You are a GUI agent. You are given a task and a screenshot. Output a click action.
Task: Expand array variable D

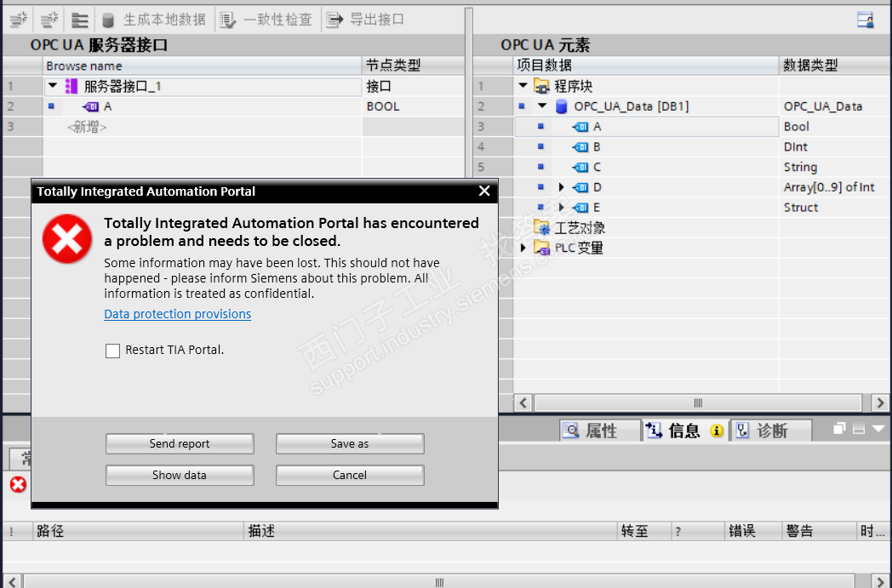[562, 187]
